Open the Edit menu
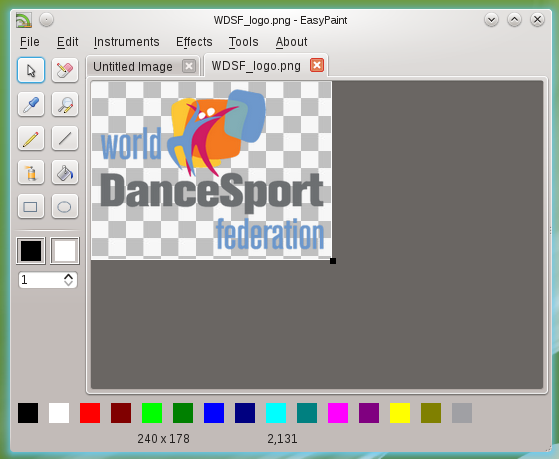559x459 pixels. click(x=67, y=42)
